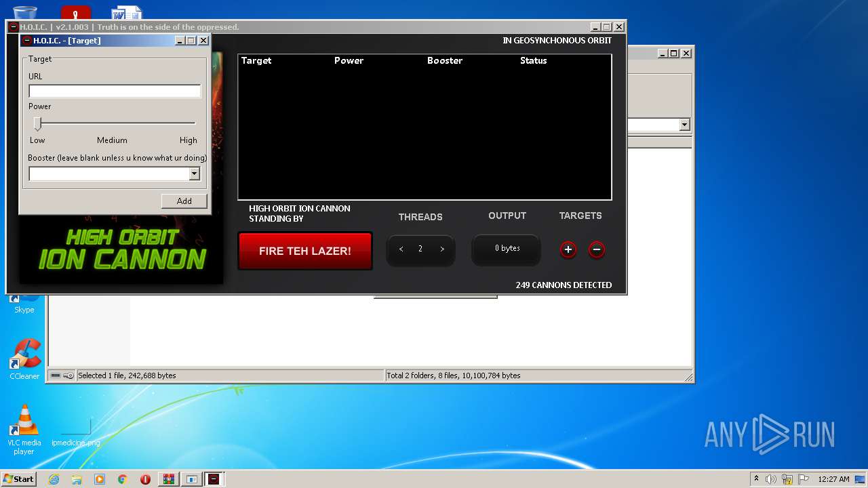This screenshot has width=868, height=488.
Task: Switch to the WinRAR taskbar button
Action: (168, 479)
